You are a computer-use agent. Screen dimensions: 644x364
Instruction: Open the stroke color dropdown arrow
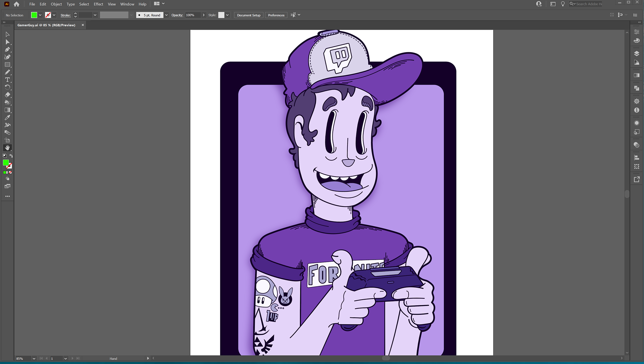point(54,15)
